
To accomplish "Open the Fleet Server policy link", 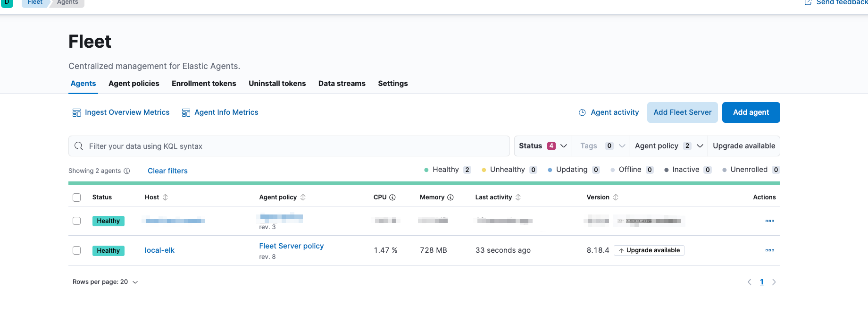I will 292,246.
